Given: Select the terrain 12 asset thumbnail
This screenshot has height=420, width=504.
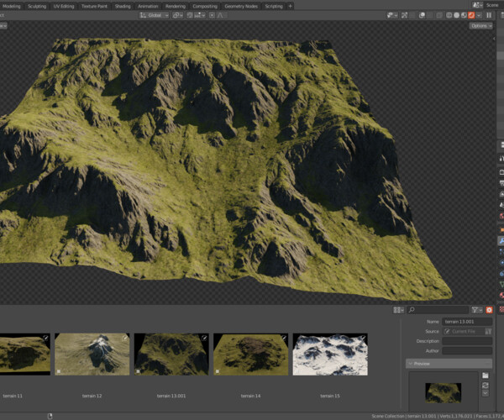Looking at the screenshot, I should (92, 354).
